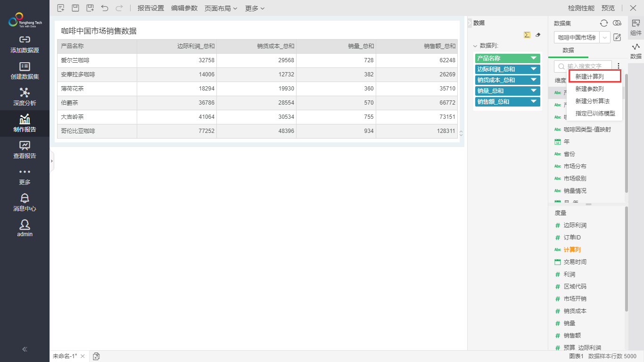
Task: Click the eraser clear-binding icon
Action: coord(538,35)
